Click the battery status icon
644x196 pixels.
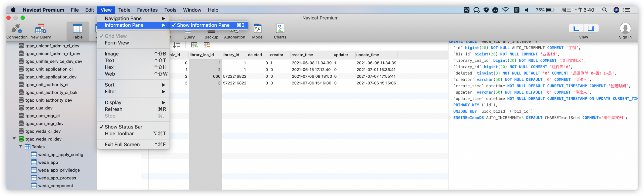coord(550,10)
